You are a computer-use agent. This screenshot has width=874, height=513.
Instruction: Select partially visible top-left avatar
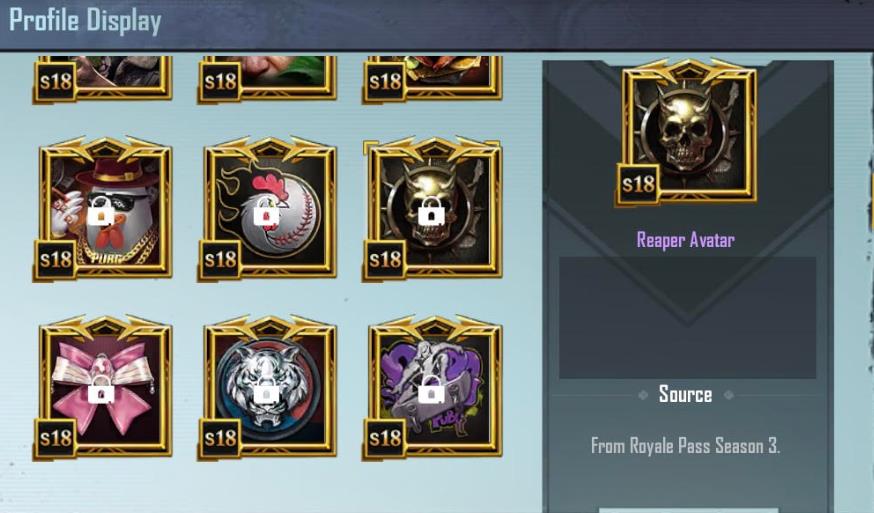[103, 79]
